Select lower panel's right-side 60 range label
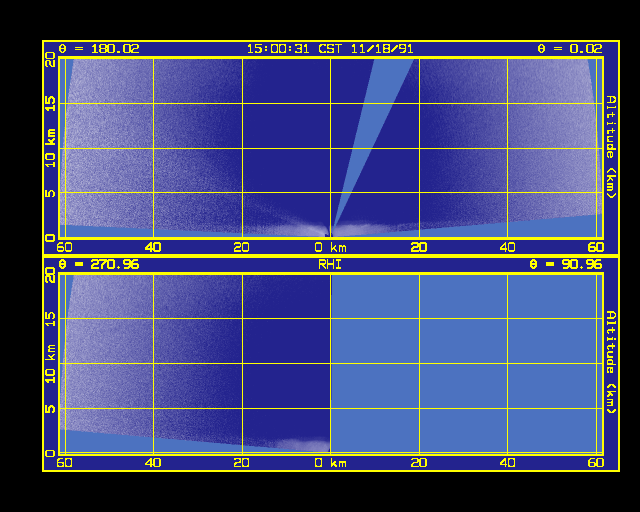The image size is (640, 512). [x=596, y=463]
